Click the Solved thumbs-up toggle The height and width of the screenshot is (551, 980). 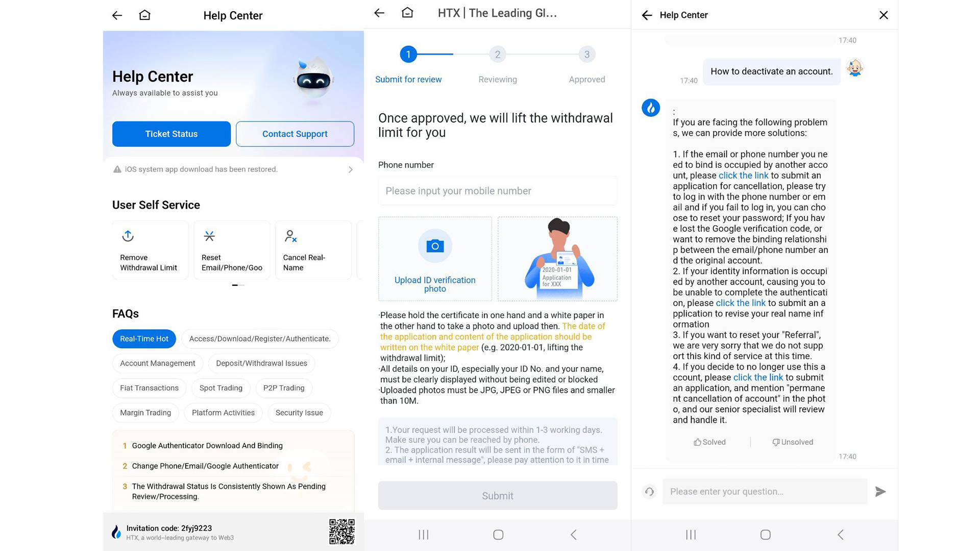[x=709, y=442]
